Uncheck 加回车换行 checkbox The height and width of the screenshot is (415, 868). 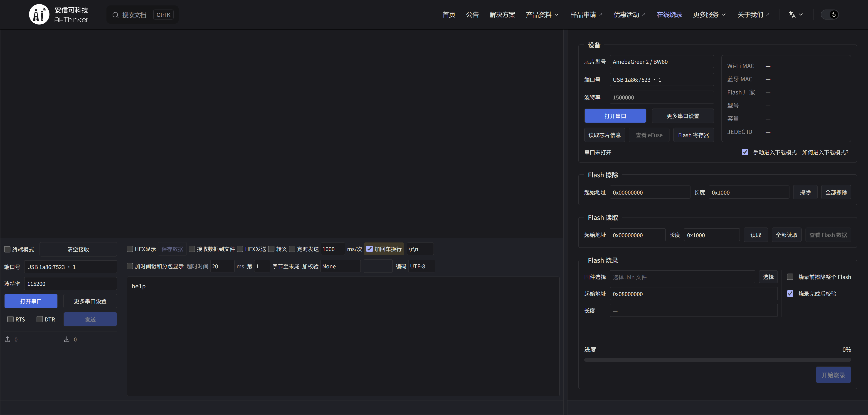pos(370,249)
